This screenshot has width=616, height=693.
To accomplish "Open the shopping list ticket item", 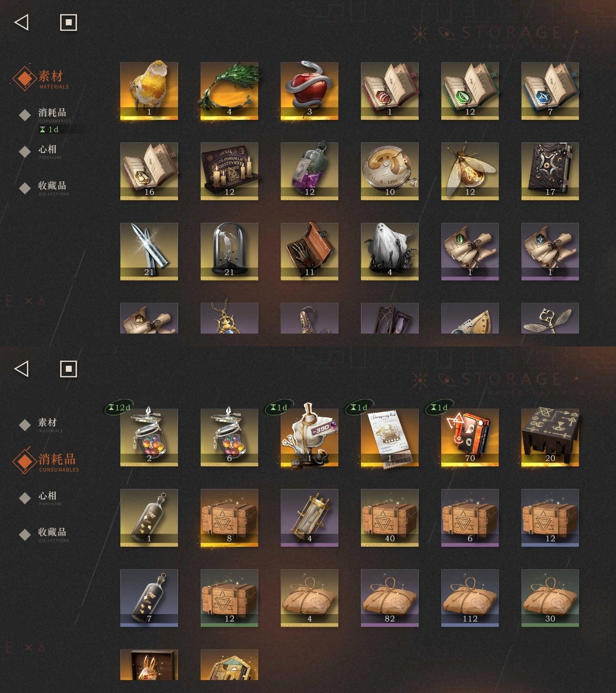I will pos(389,437).
